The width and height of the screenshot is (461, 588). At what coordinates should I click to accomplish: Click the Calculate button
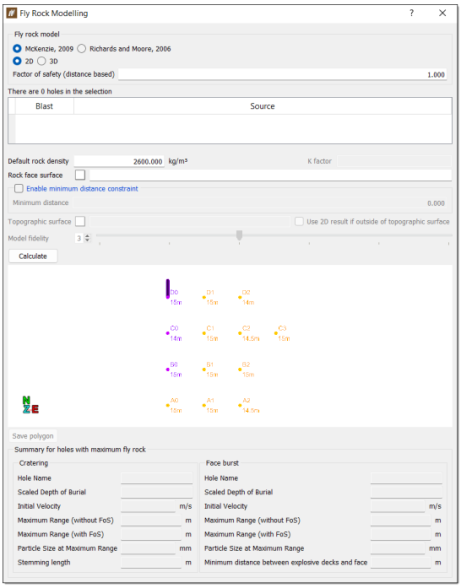click(x=33, y=256)
